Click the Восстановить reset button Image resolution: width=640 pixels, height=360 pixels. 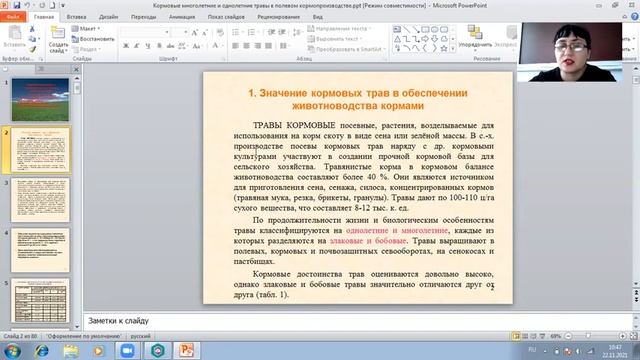pos(93,39)
